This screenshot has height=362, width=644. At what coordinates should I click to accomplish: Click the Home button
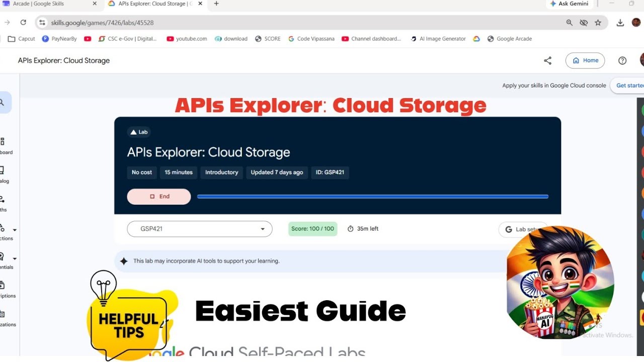tap(585, 60)
